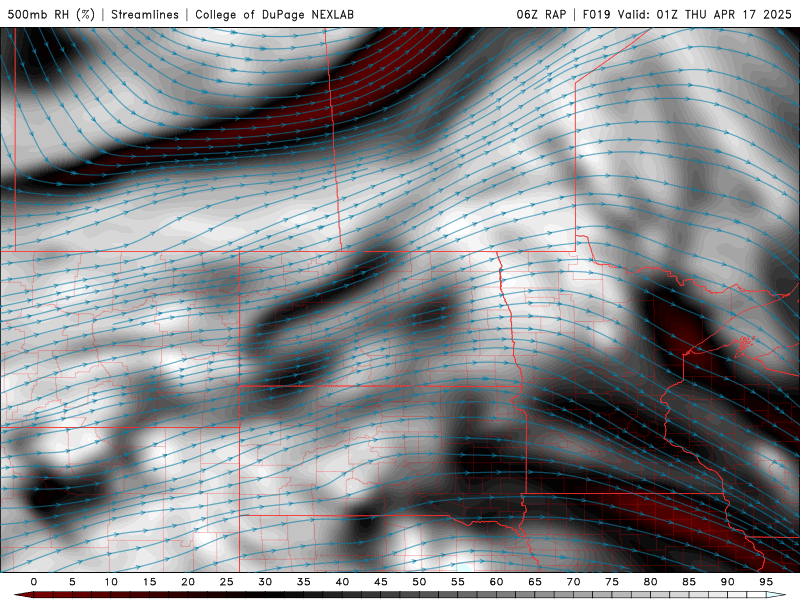Click the '40' tick label on the legend
The width and height of the screenshot is (800, 600).
[x=342, y=582]
